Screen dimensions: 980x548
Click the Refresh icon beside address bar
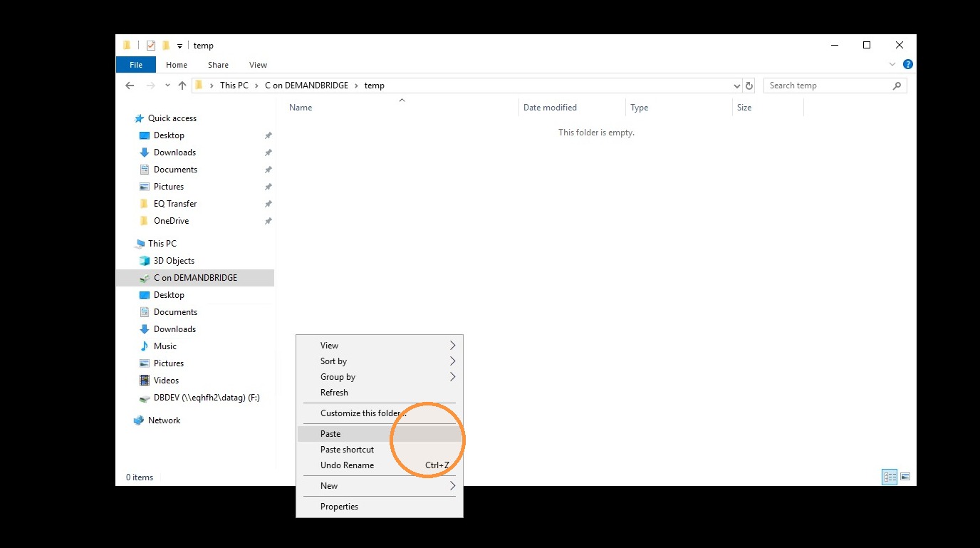[x=749, y=86]
